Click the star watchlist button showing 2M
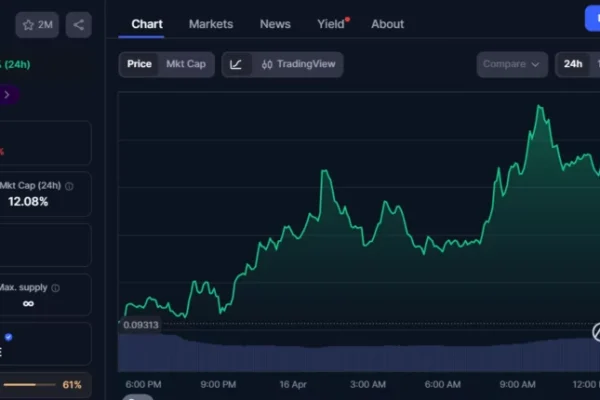This screenshot has width=600, height=400. [38, 25]
